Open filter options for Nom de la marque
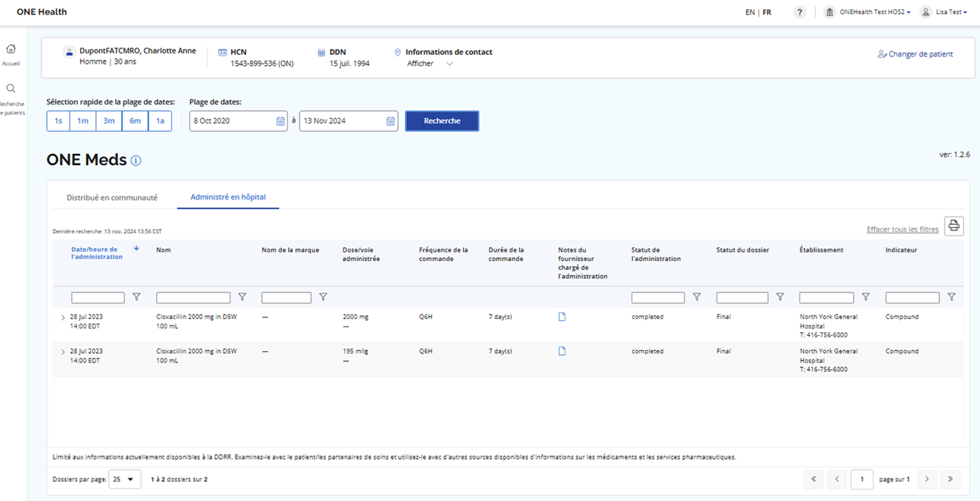Screen dimensions: 980x501 click(323, 297)
